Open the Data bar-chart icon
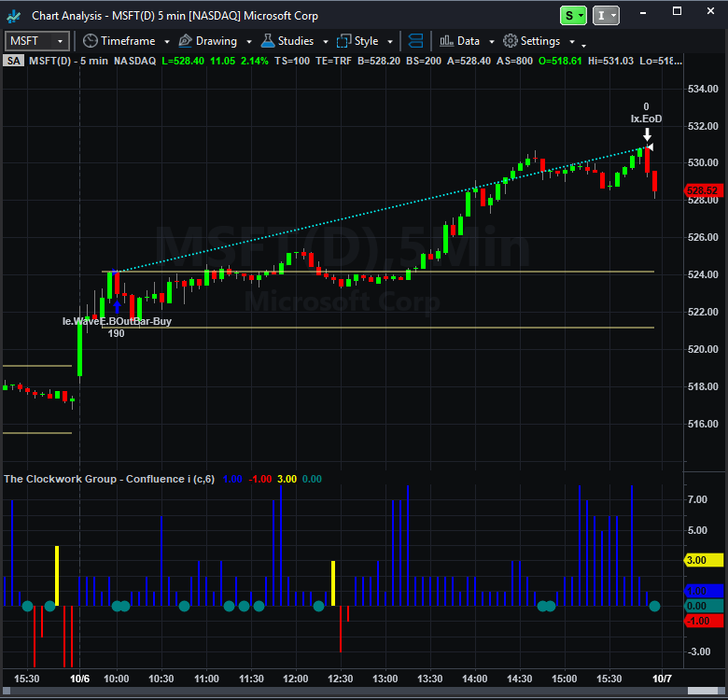Image resolution: width=728 pixels, height=700 pixels. 447,41
